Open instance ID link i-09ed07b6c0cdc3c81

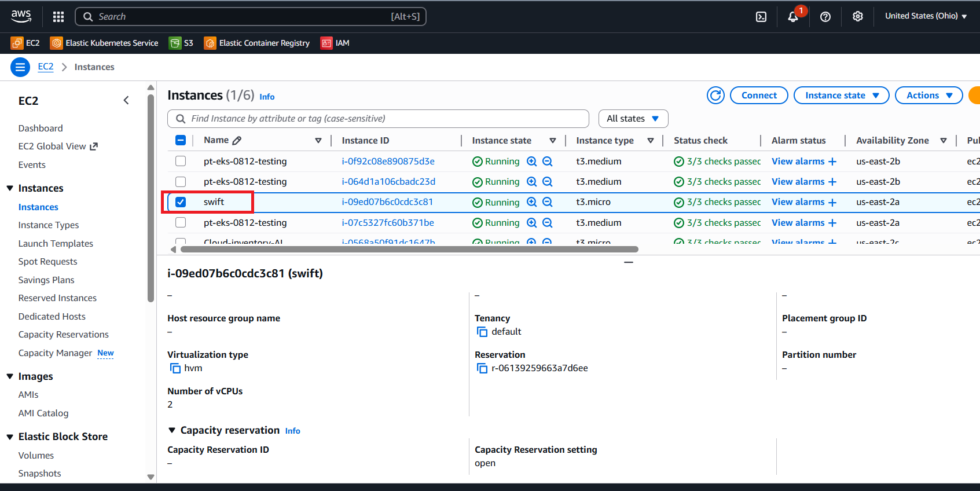click(x=387, y=202)
